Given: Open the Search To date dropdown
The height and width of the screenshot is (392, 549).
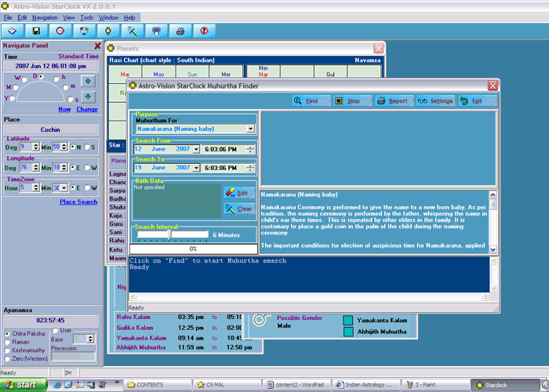Looking at the screenshot, I should (x=196, y=168).
